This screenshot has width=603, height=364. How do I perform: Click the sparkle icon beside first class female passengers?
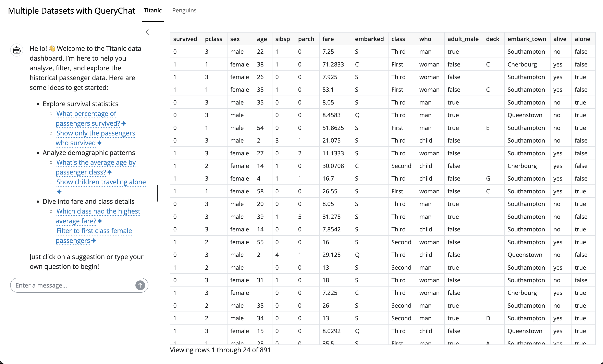pyautogui.click(x=94, y=241)
